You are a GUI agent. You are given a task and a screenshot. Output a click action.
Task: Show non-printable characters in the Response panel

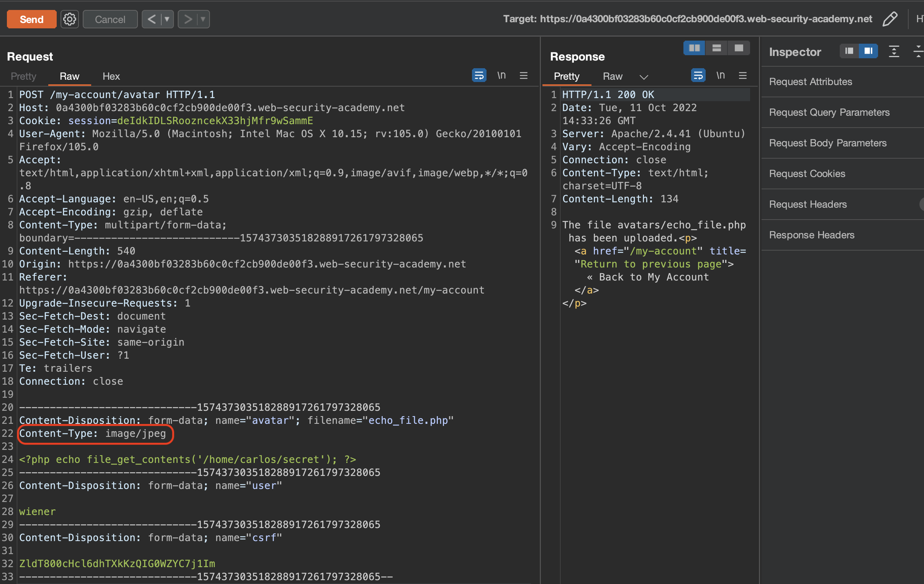pyautogui.click(x=720, y=75)
